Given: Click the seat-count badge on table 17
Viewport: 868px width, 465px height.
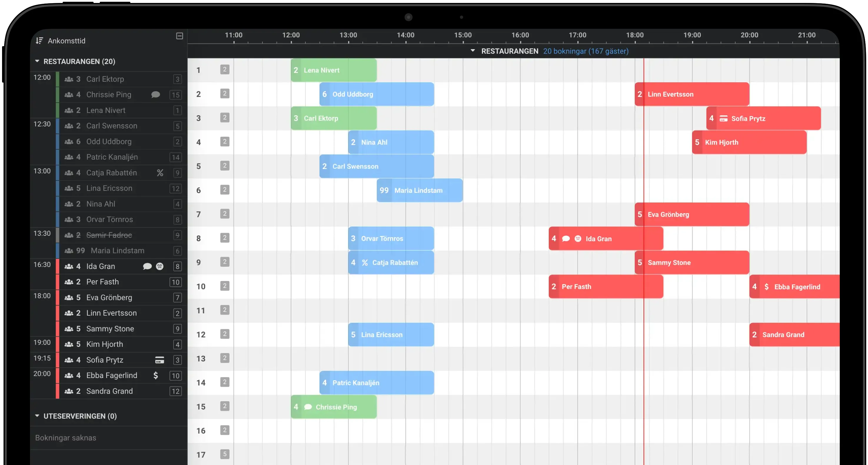Looking at the screenshot, I should (225, 454).
